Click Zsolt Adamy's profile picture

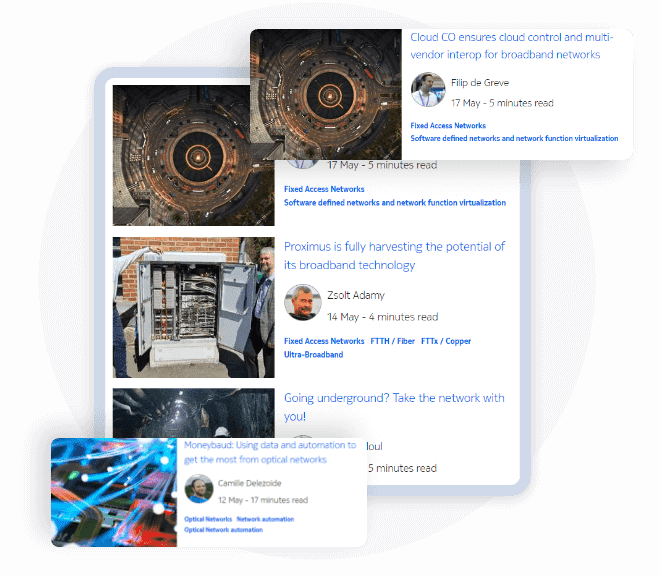pyautogui.click(x=302, y=303)
